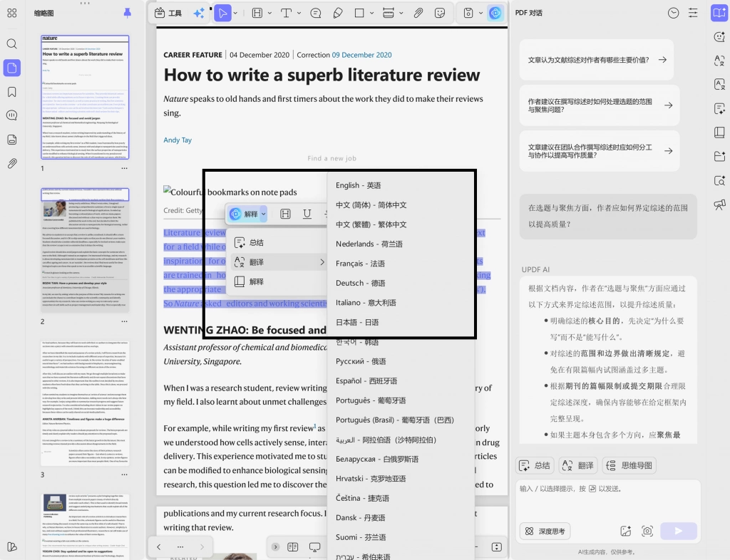This screenshot has width=730, height=560.
Task: Open the rectangle shape tool dropdown arrow
Action: 371,13
